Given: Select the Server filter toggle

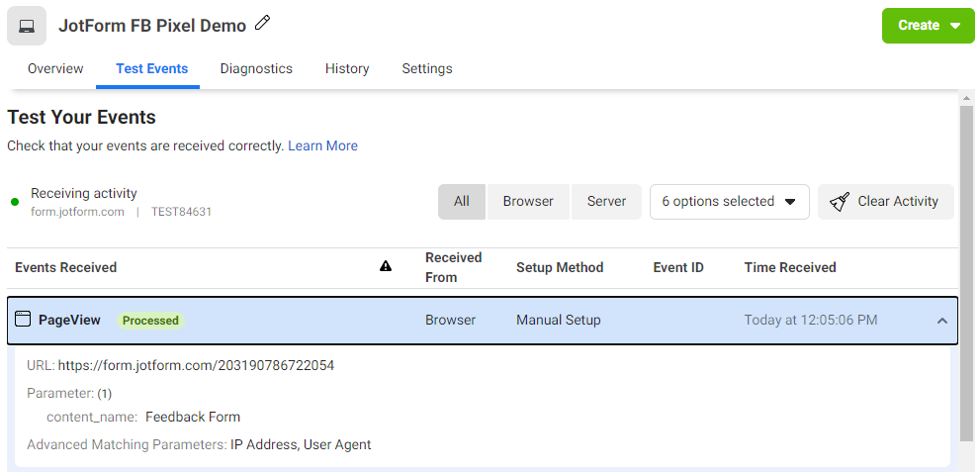Looking at the screenshot, I should coord(606,202).
